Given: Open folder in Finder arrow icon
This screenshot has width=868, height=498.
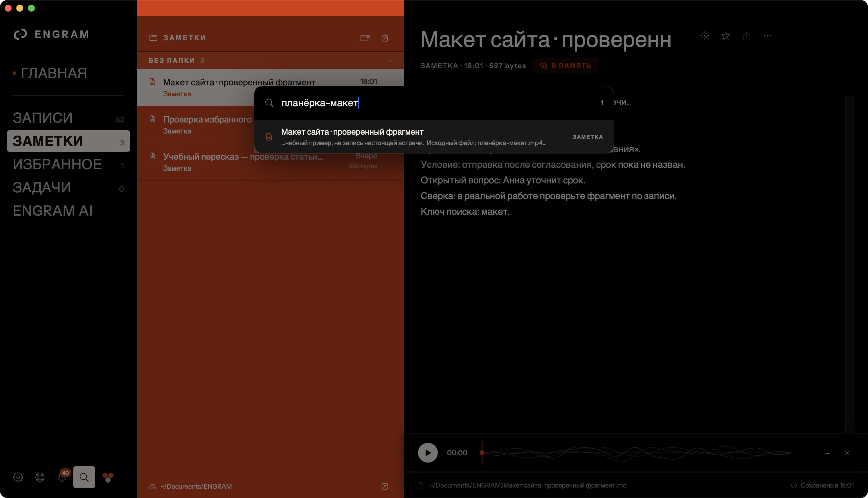Looking at the screenshot, I should click(x=385, y=486).
